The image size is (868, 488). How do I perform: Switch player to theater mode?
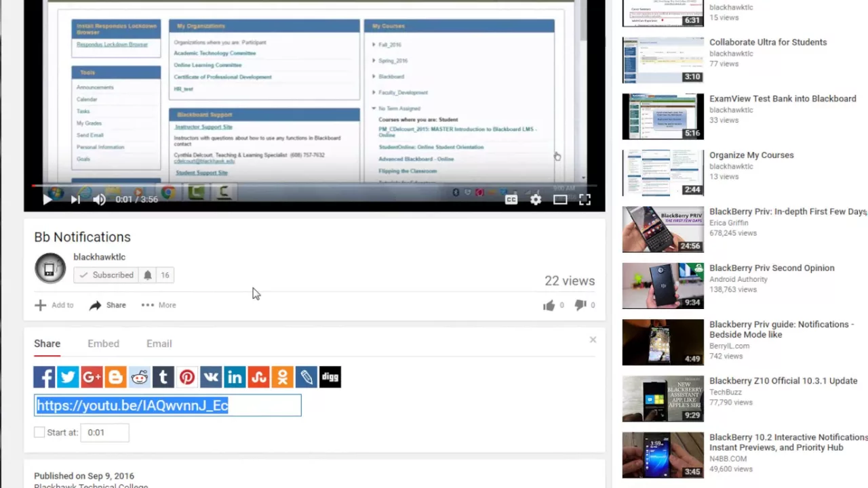click(560, 199)
